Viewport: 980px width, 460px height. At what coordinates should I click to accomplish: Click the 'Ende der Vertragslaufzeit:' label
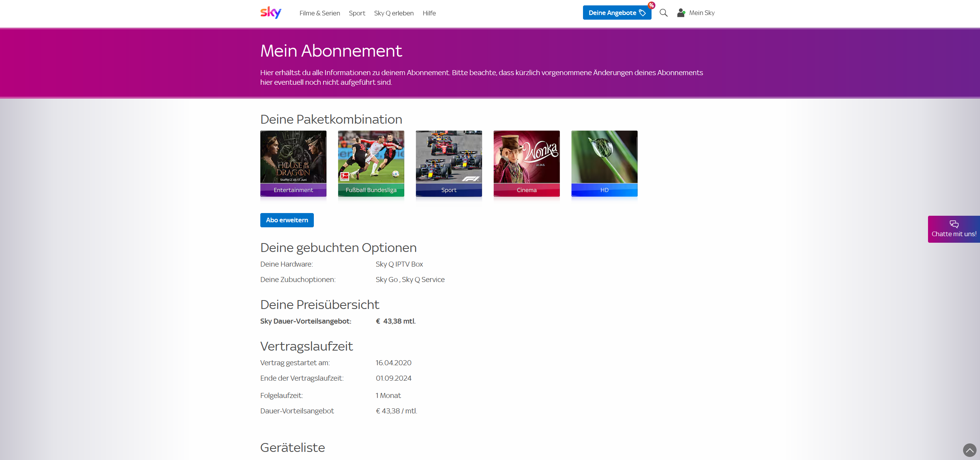coord(302,378)
